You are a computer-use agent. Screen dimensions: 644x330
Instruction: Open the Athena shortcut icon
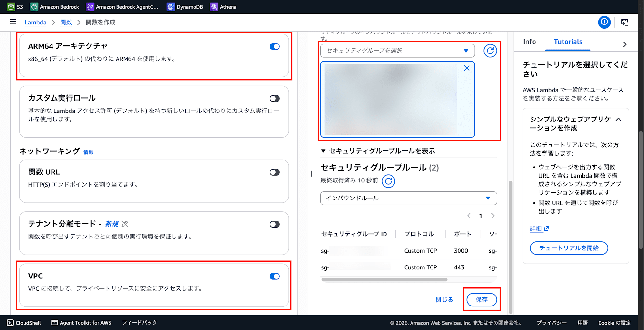coord(214,7)
